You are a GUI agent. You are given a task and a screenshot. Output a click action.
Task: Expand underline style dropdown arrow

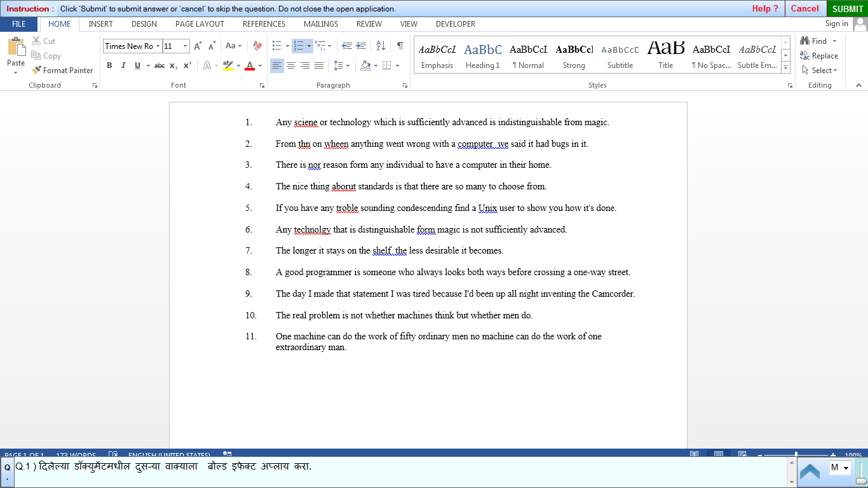click(148, 65)
